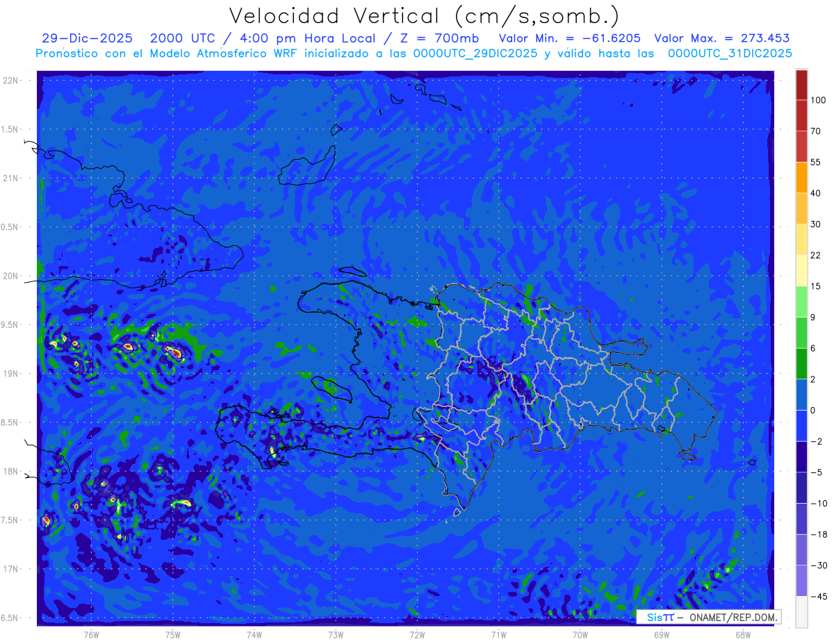This screenshot has width=834, height=644.
Task: Click the orange swatch between 55 and 40
Action: click(x=801, y=177)
